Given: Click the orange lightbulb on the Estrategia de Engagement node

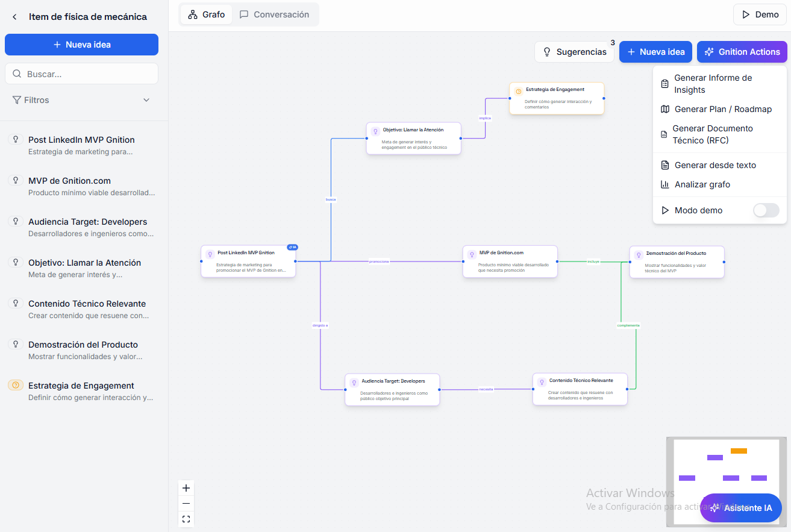Looking at the screenshot, I should [x=519, y=92].
